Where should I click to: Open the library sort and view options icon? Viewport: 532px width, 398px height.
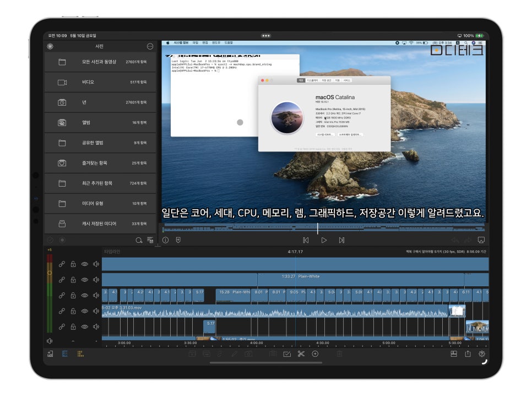click(x=150, y=240)
